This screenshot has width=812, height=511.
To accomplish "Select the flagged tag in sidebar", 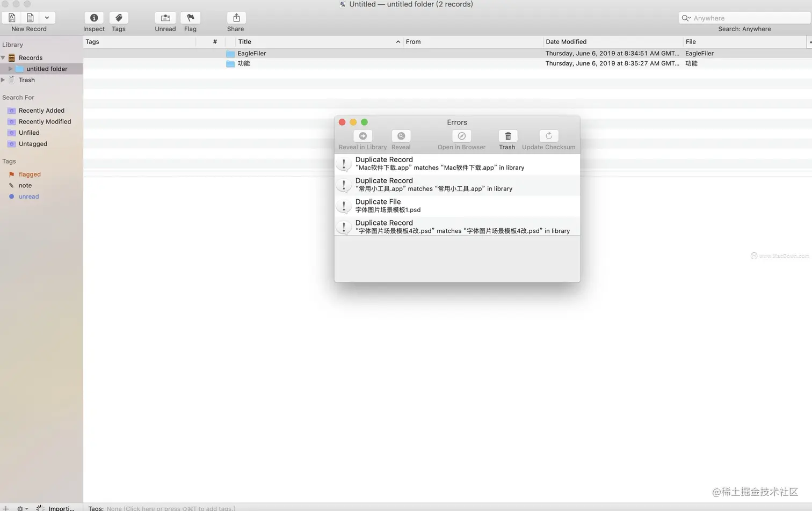I will point(30,174).
